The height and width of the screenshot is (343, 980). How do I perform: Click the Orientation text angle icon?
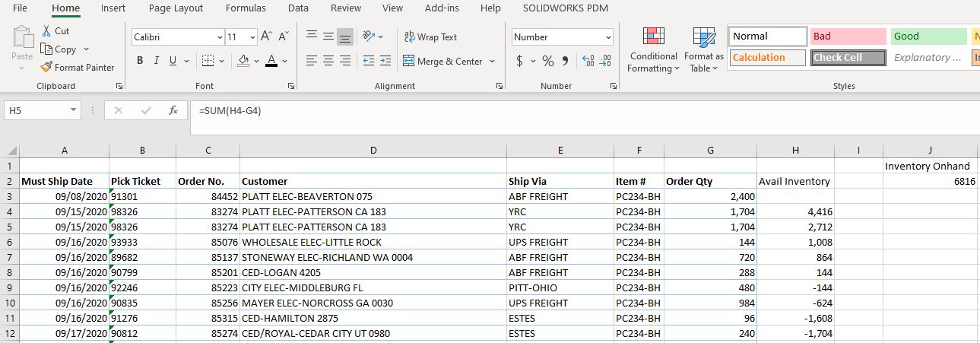tap(369, 37)
